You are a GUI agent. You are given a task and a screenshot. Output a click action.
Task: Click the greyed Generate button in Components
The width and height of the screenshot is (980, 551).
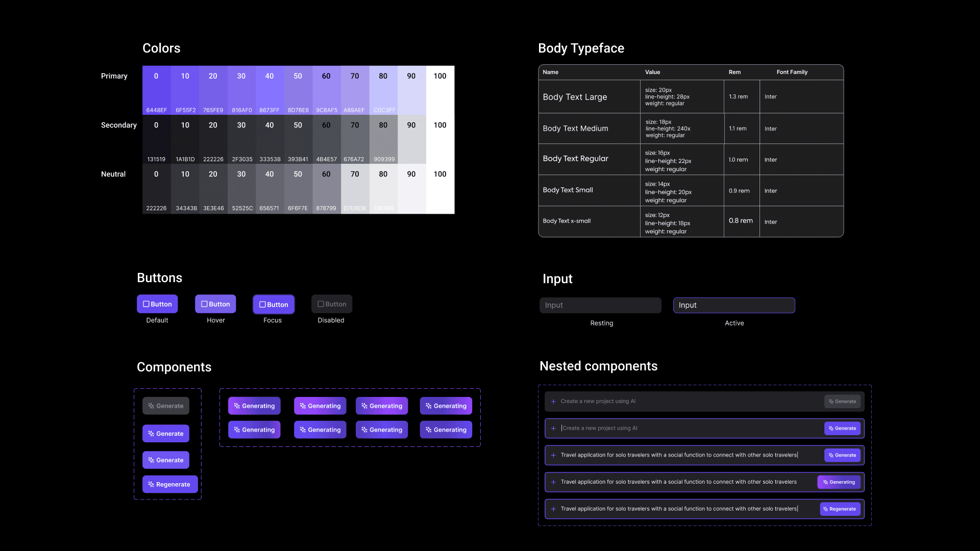click(x=166, y=406)
